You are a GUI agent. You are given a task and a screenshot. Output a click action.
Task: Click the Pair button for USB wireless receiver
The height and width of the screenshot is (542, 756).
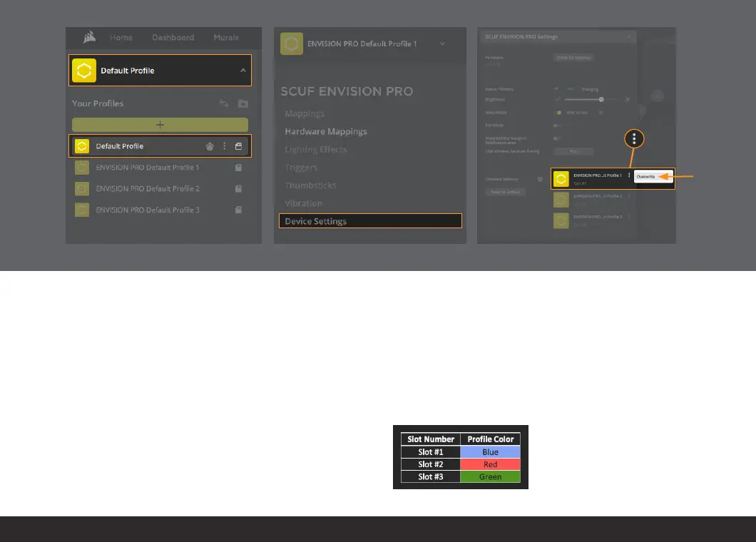coord(573,151)
